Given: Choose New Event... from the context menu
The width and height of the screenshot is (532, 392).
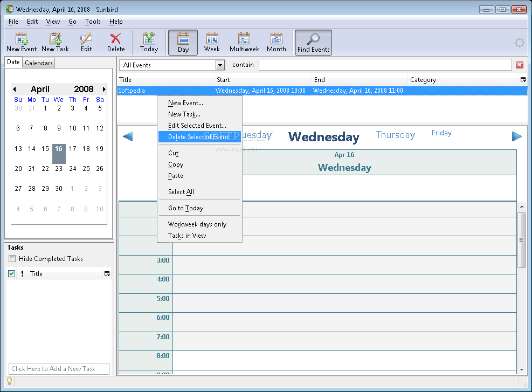Looking at the screenshot, I should pyautogui.click(x=199, y=103).
